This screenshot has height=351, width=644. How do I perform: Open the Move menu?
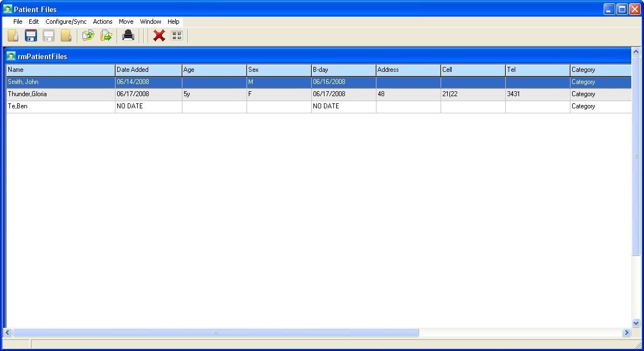pyautogui.click(x=126, y=22)
